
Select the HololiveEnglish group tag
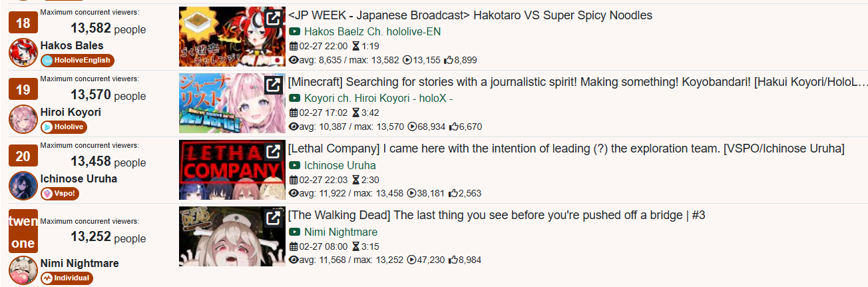click(77, 61)
